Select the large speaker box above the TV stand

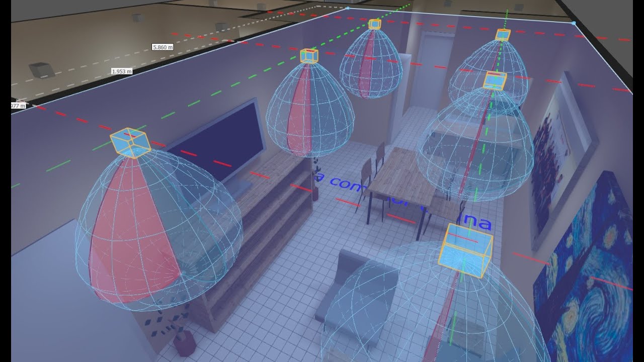coord(130,143)
